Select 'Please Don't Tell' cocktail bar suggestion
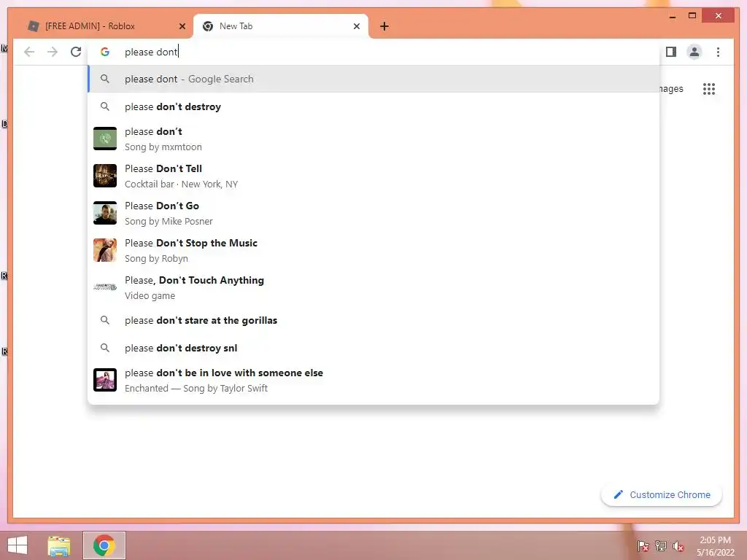 click(374, 176)
